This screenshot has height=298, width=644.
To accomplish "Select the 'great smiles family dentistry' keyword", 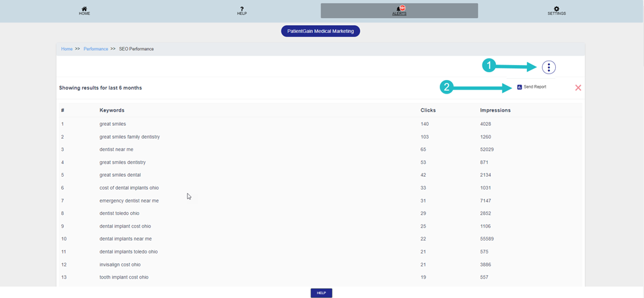I will coord(129,137).
